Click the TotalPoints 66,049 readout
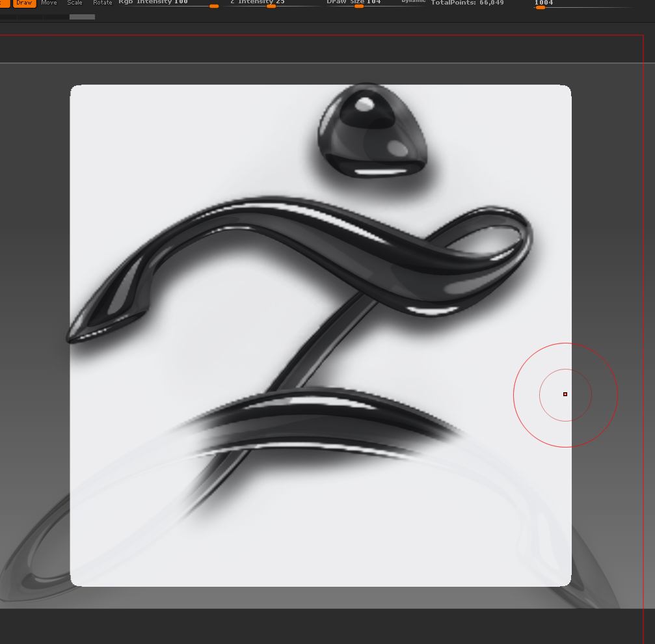Screen dimensions: 655x644 coord(467,3)
